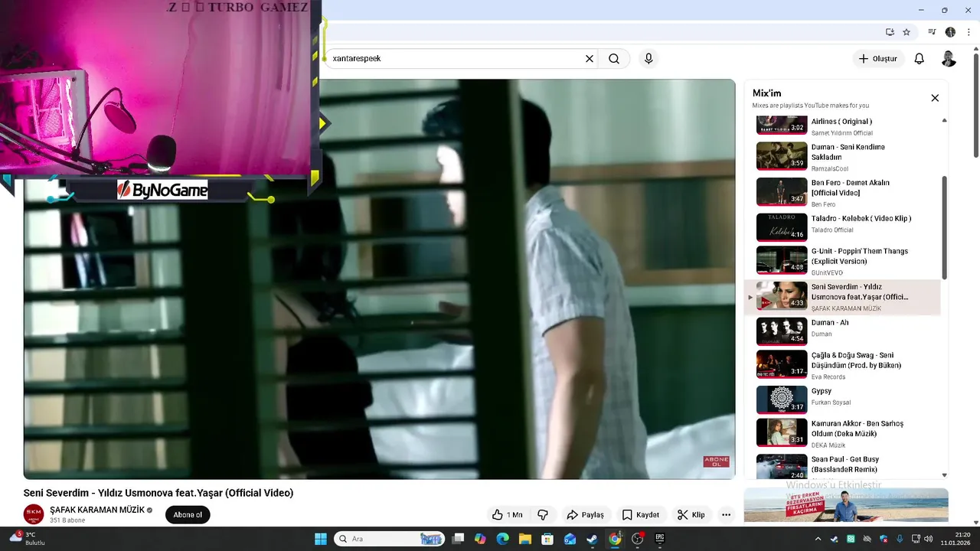
Task: Play Duman - Seni Kendime Sakladım from mix
Action: pyautogui.click(x=844, y=156)
